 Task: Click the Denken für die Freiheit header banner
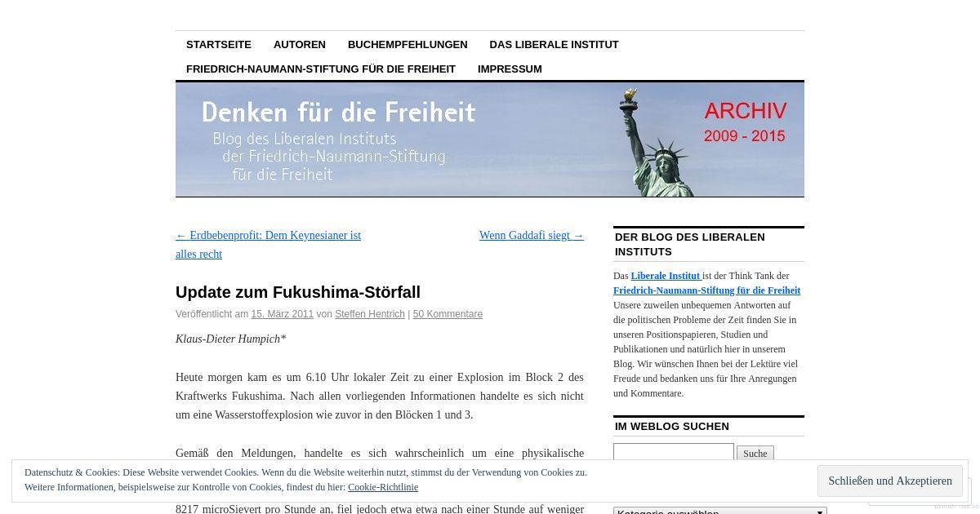point(490,140)
